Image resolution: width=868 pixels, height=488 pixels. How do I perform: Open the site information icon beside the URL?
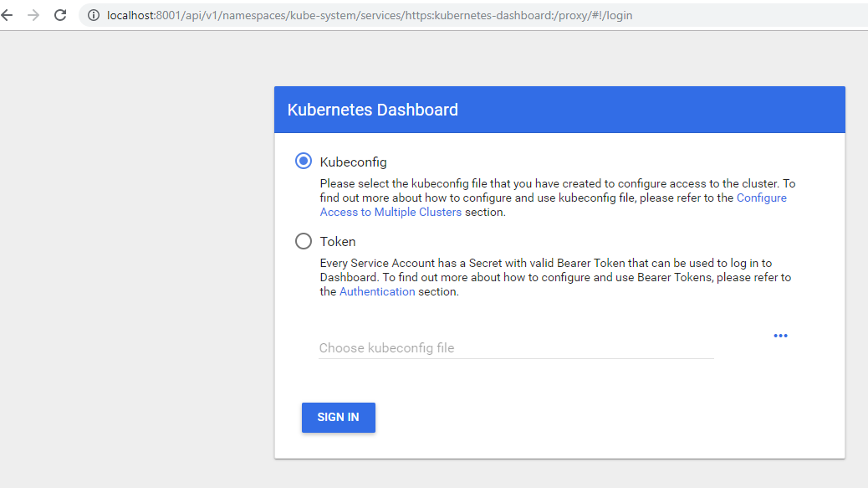(94, 16)
